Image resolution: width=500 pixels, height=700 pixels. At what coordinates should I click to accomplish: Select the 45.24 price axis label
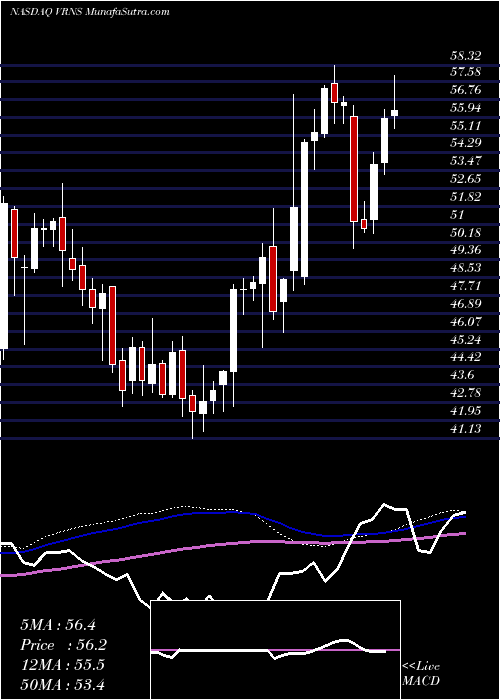465,339
